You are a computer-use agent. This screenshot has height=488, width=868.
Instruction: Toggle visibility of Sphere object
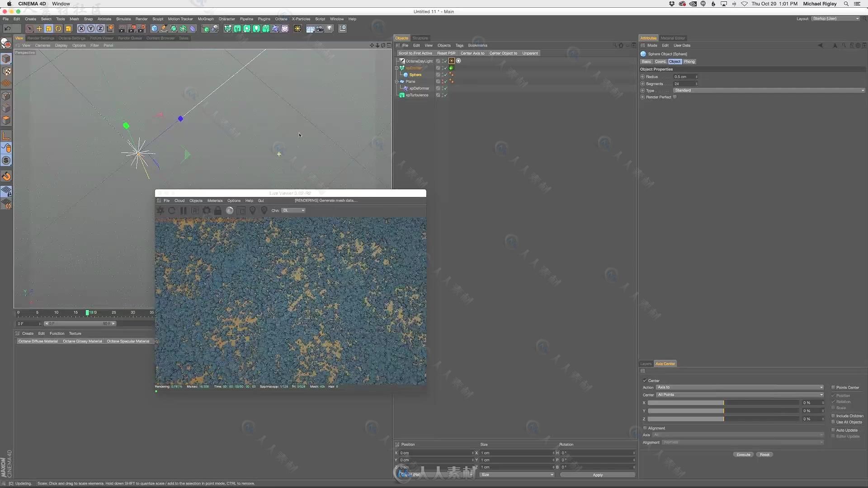tap(443, 75)
